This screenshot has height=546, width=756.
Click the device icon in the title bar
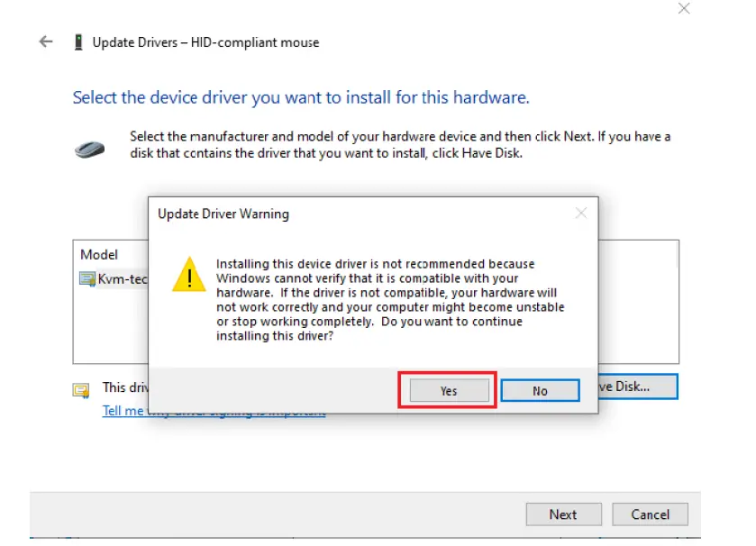pos(78,41)
